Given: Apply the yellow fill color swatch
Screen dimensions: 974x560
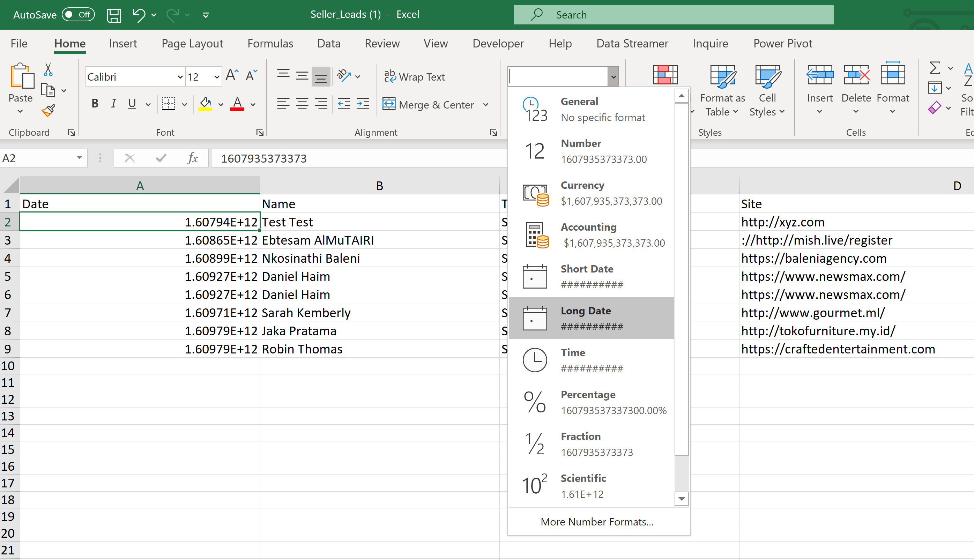Looking at the screenshot, I should click(205, 104).
